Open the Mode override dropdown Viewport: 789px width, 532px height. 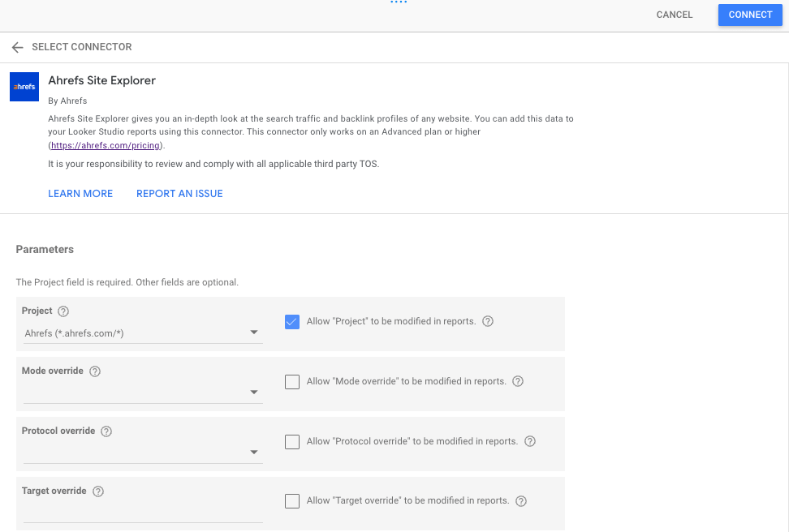pos(254,393)
